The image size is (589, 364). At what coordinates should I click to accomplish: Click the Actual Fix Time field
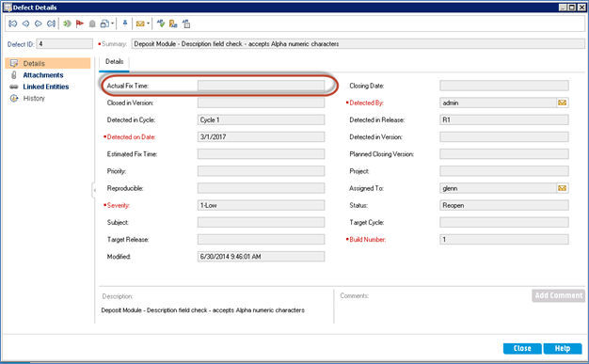pyautogui.click(x=261, y=86)
